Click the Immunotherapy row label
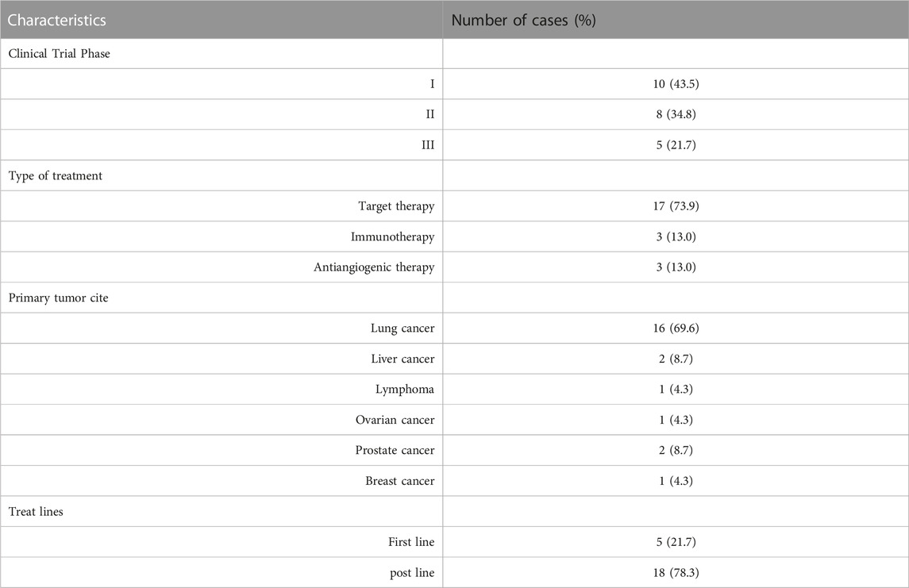Viewport: 909px width, 588px height. [392, 237]
